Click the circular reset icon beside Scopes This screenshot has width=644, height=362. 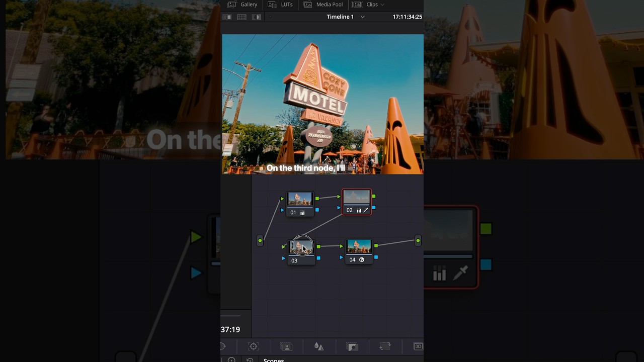pos(250,360)
